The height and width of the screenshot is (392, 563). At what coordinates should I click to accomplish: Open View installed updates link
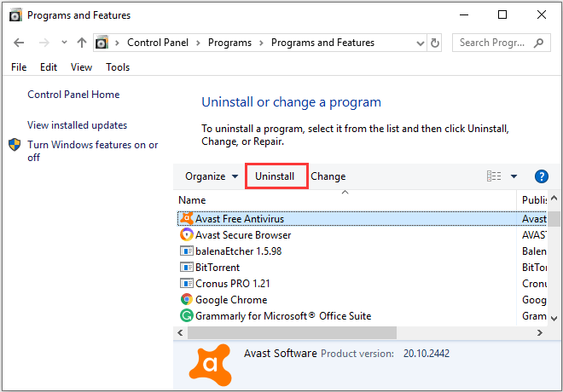point(77,125)
